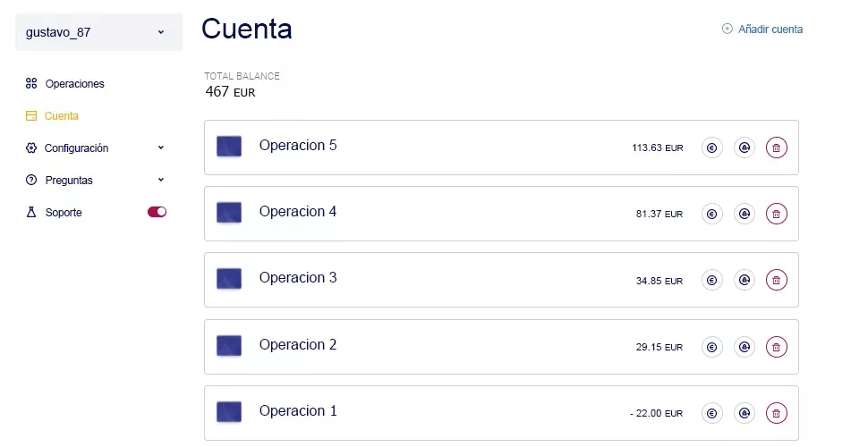This screenshot has height=447, width=868.
Task: Open the Operacion 4 entry title
Action: pos(298,212)
